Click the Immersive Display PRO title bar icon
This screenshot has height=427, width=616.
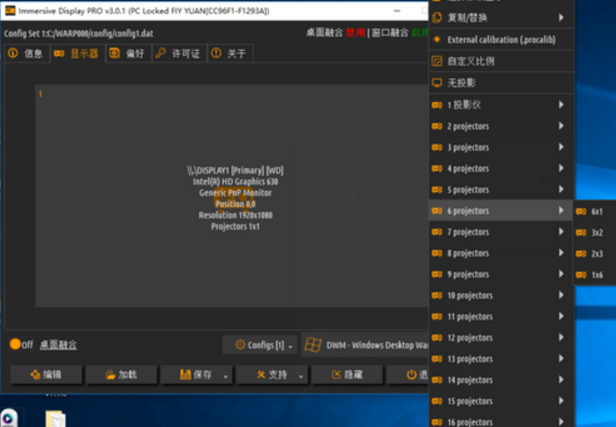10,10
